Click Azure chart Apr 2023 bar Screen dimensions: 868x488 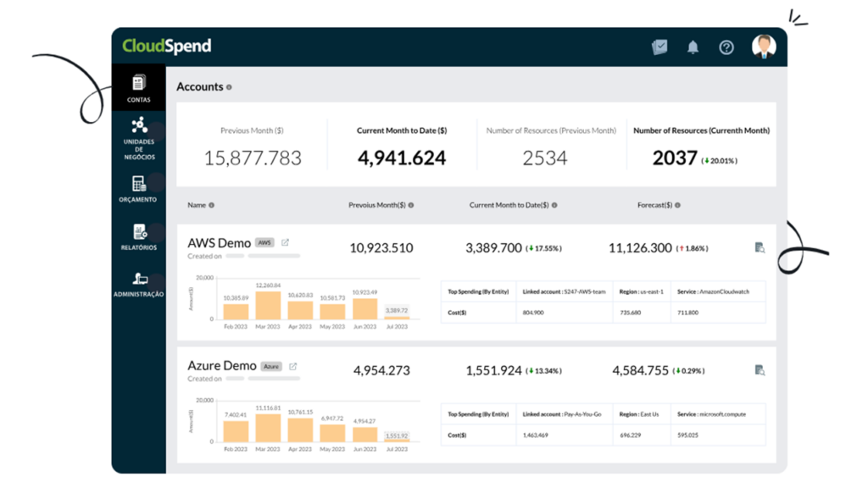coord(300,430)
